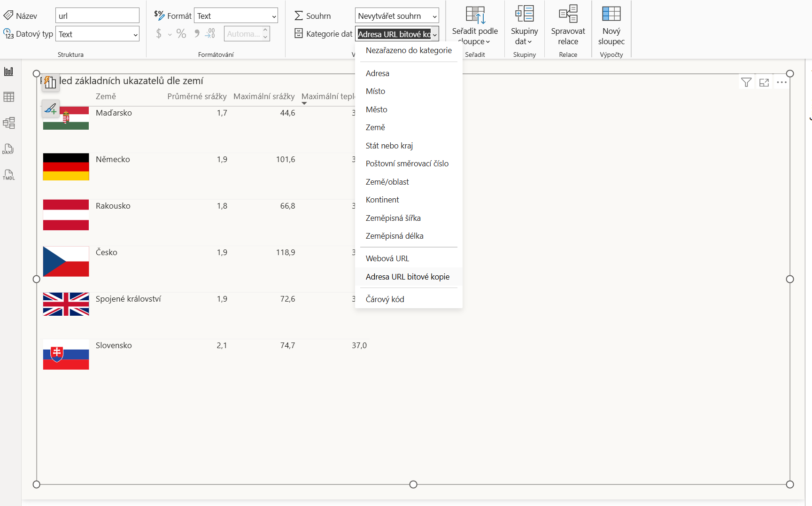Click the Název input field

97,16
